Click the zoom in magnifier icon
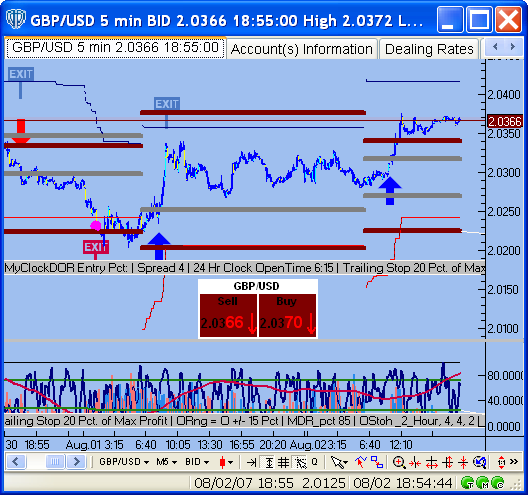The image size is (528, 495). (399, 462)
